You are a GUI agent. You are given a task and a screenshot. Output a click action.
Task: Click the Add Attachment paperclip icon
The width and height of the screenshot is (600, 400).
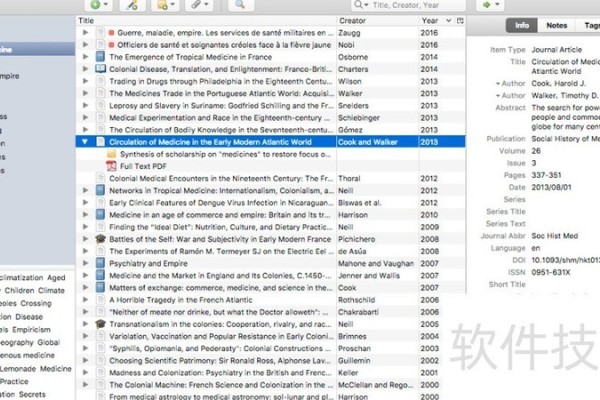pos(196,5)
